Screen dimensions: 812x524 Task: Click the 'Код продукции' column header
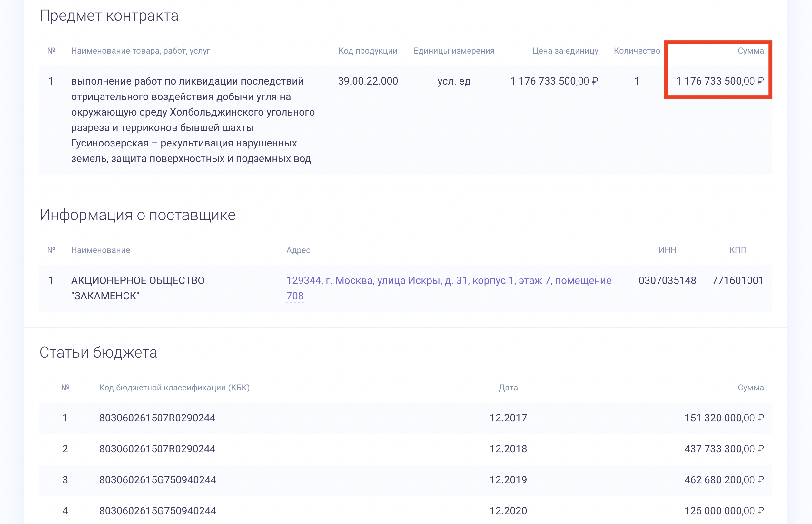(x=368, y=51)
